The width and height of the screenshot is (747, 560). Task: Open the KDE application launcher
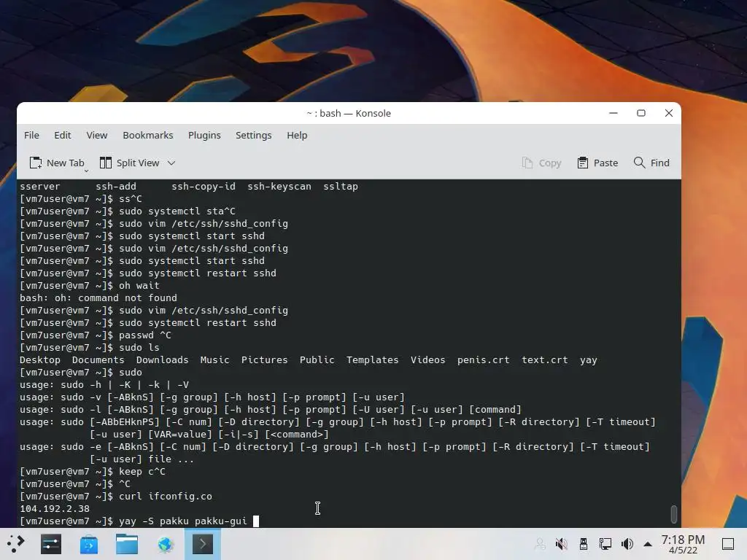tap(15, 544)
